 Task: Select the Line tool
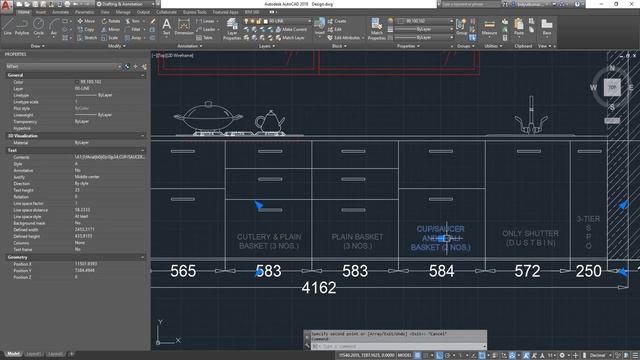pos(7,26)
